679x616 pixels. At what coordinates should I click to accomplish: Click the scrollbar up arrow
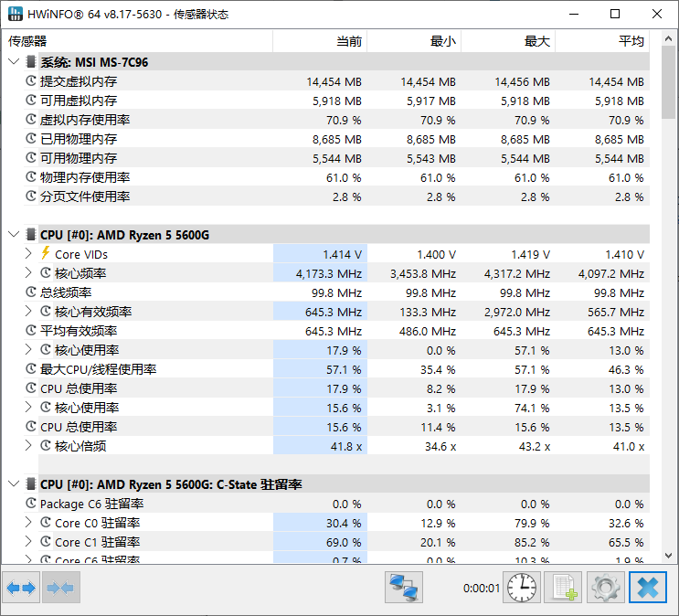coord(668,38)
